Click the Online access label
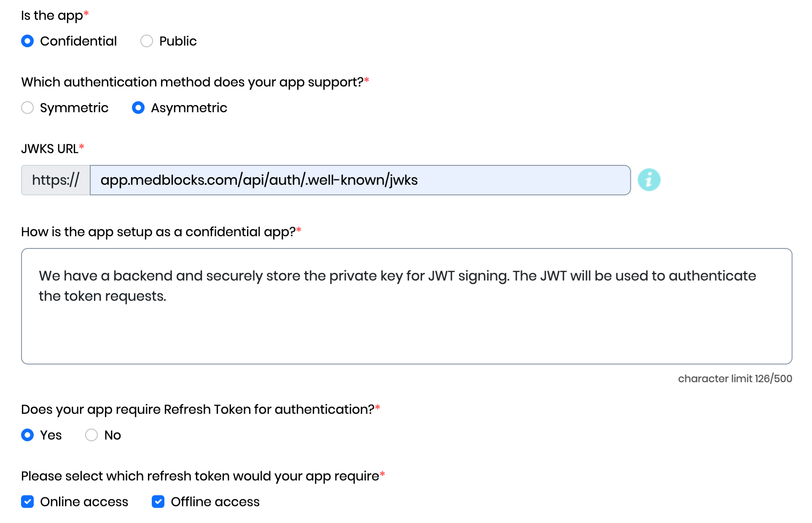Image resolution: width=812 pixels, height=523 pixels. click(x=84, y=501)
